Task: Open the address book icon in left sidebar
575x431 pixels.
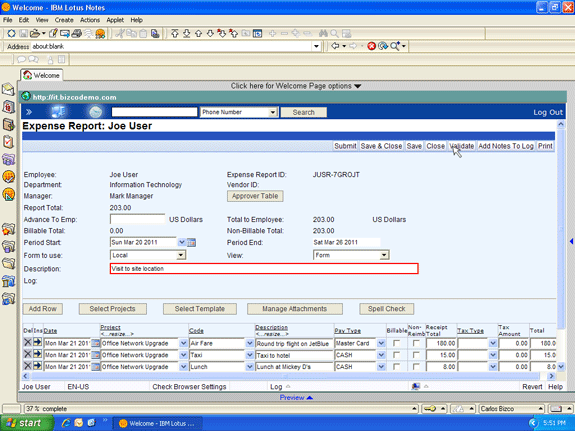Action: click(x=8, y=107)
